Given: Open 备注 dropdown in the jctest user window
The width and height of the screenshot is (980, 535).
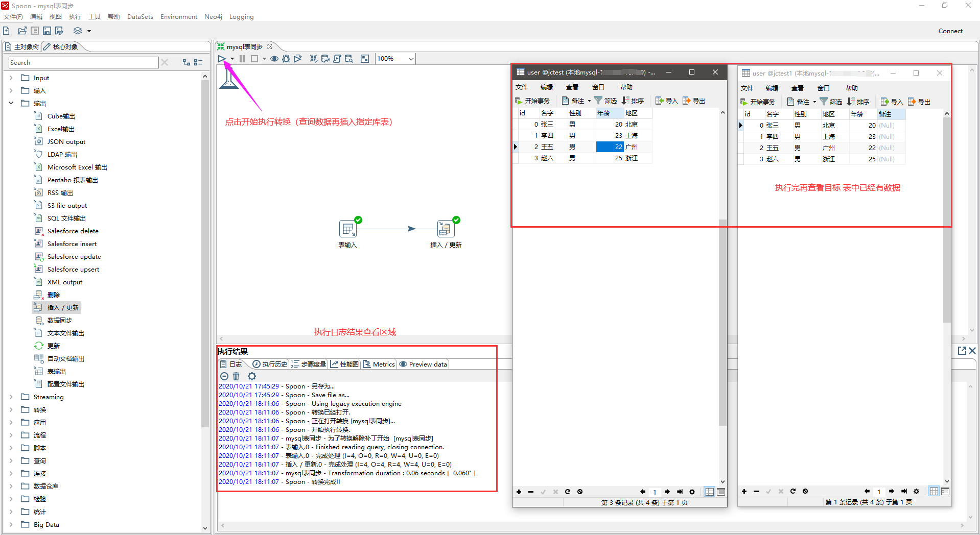Looking at the screenshot, I should [x=589, y=101].
